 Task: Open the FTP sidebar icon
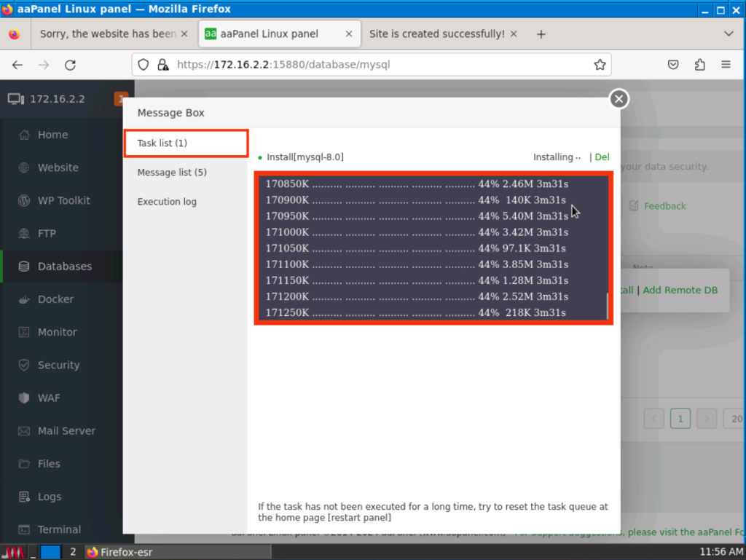coord(24,234)
